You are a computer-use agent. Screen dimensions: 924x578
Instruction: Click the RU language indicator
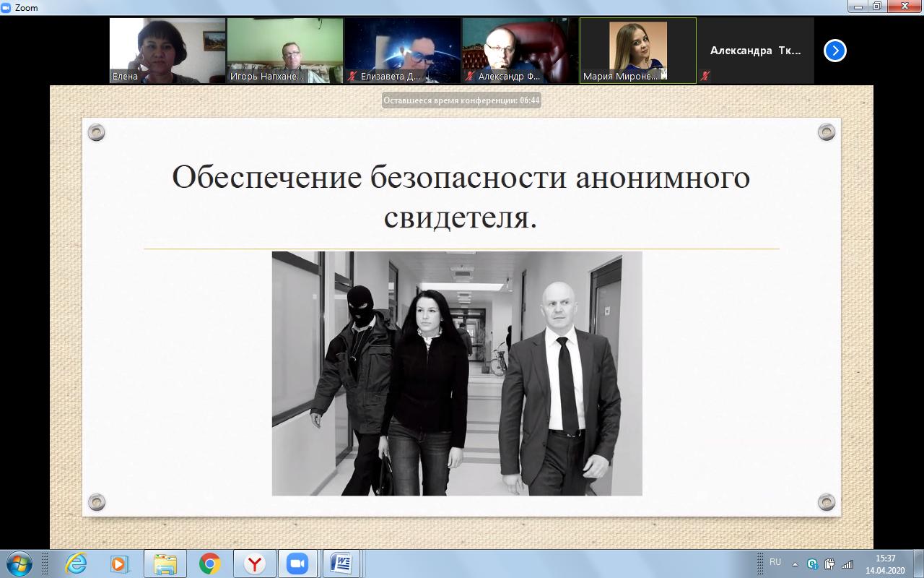point(775,562)
